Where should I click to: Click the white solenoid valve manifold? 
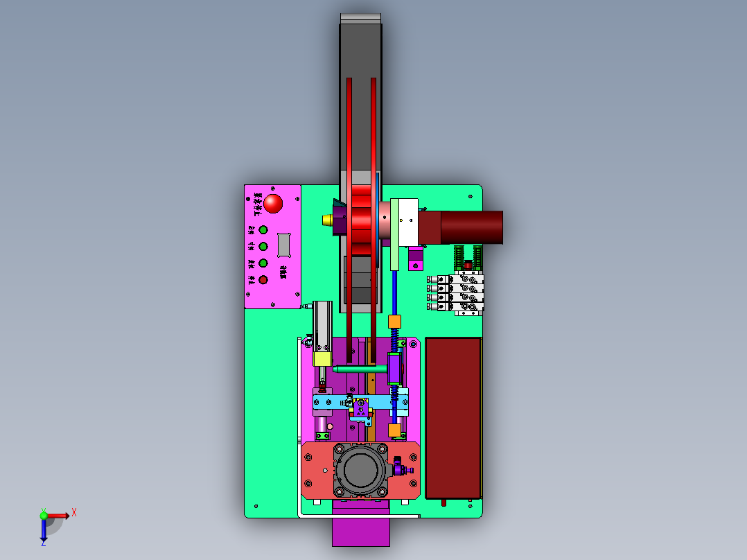(456, 292)
